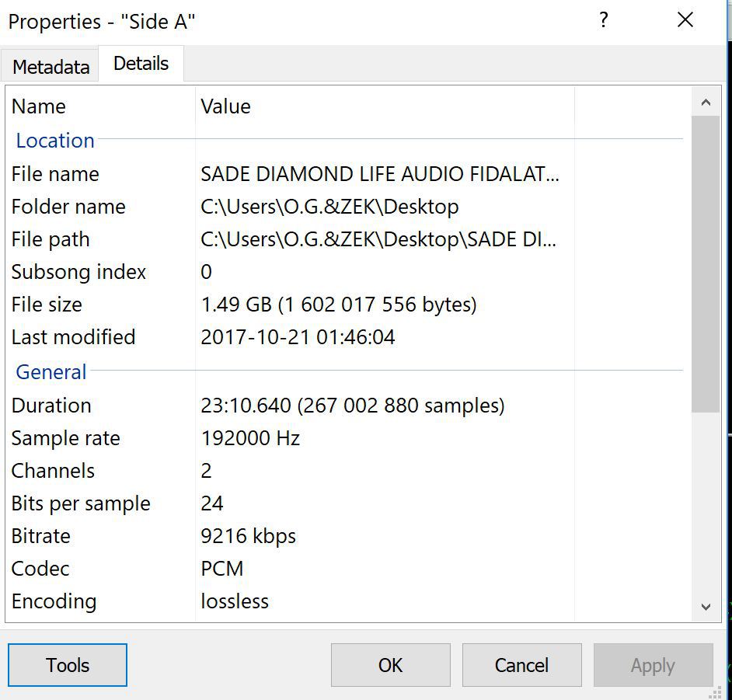Click the 'Bits per sample' row label
The image size is (732, 700).
(81, 503)
